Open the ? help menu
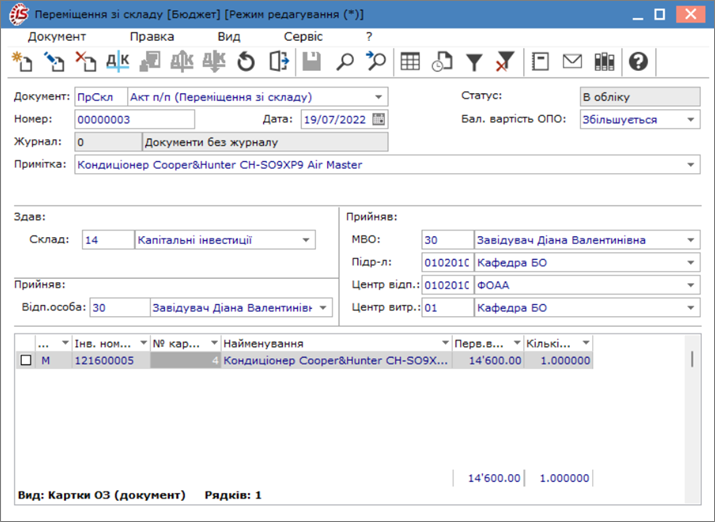 (x=369, y=37)
